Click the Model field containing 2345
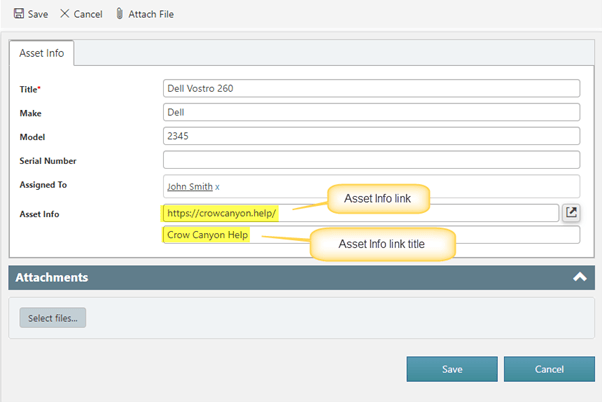602x402 pixels. click(x=371, y=136)
